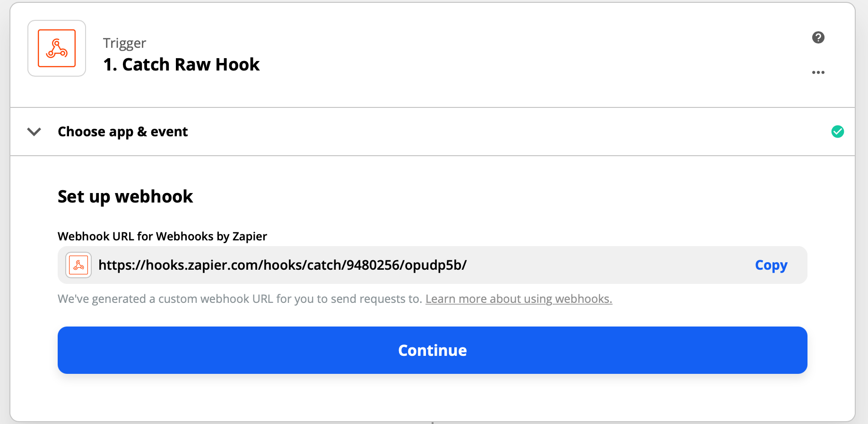The width and height of the screenshot is (868, 424).
Task: Click the blue Continue button
Action: tap(433, 350)
